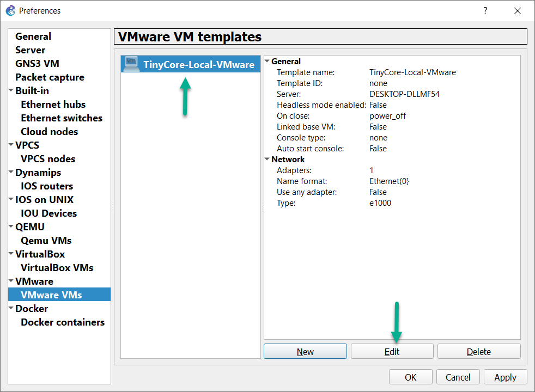
Task: Go to Packet capture settings
Action: tap(50, 77)
